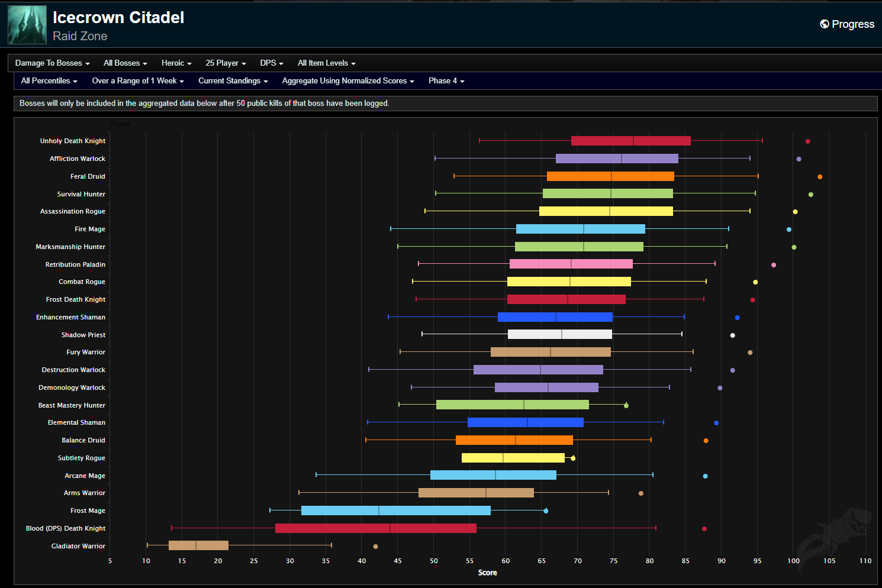The height and width of the screenshot is (588, 882).
Task: Click the Beast Mastery Hunter label
Action: tap(72, 405)
